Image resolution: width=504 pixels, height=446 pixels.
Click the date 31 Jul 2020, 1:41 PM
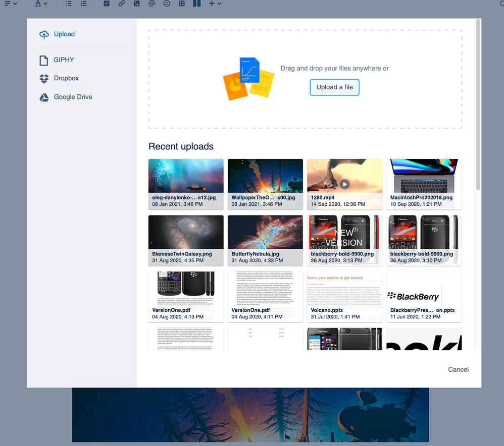click(x=335, y=317)
